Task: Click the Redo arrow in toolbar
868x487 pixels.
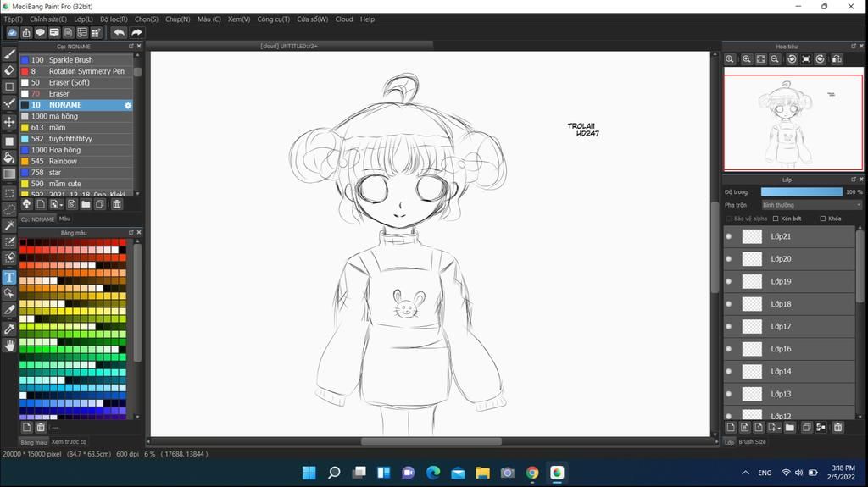Action: coord(136,33)
